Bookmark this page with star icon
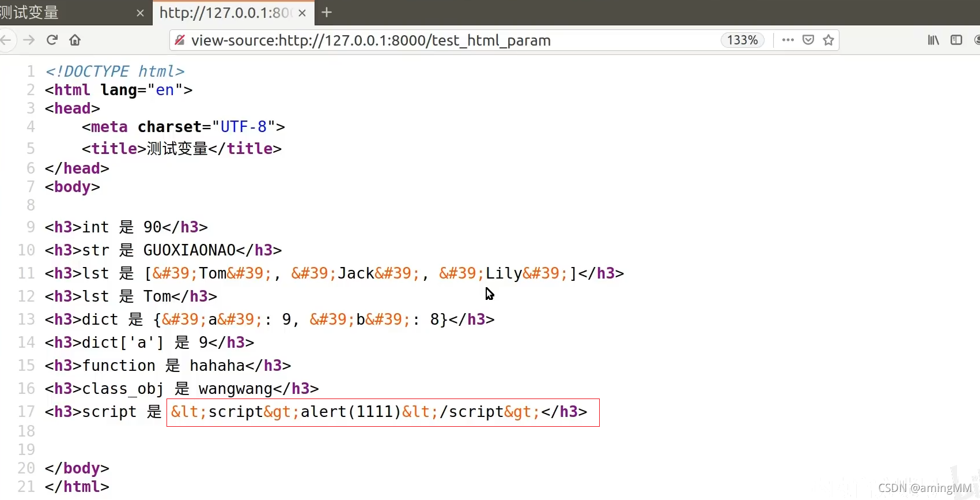 (x=828, y=40)
